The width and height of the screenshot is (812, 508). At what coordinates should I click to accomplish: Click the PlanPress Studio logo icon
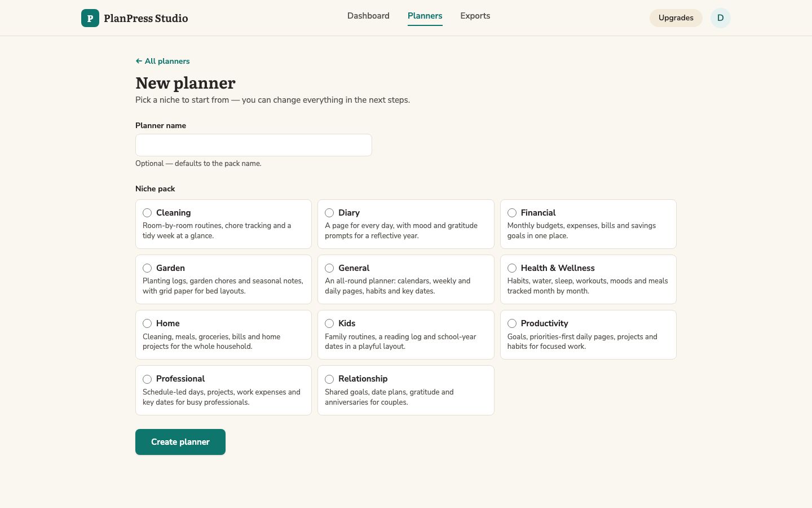click(90, 18)
